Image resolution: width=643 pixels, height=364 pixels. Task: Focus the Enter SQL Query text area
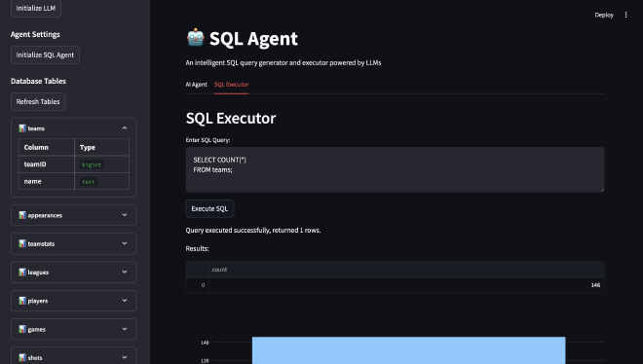[x=395, y=169]
